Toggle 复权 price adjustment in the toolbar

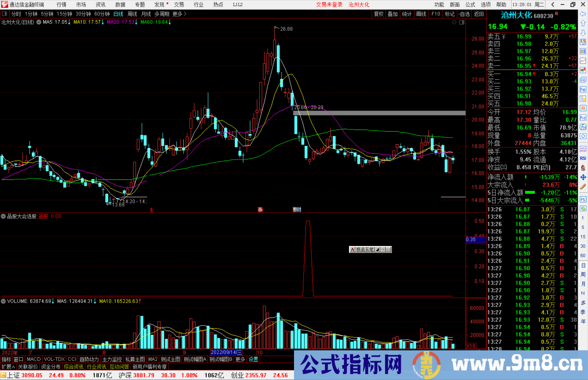click(x=379, y=14)
